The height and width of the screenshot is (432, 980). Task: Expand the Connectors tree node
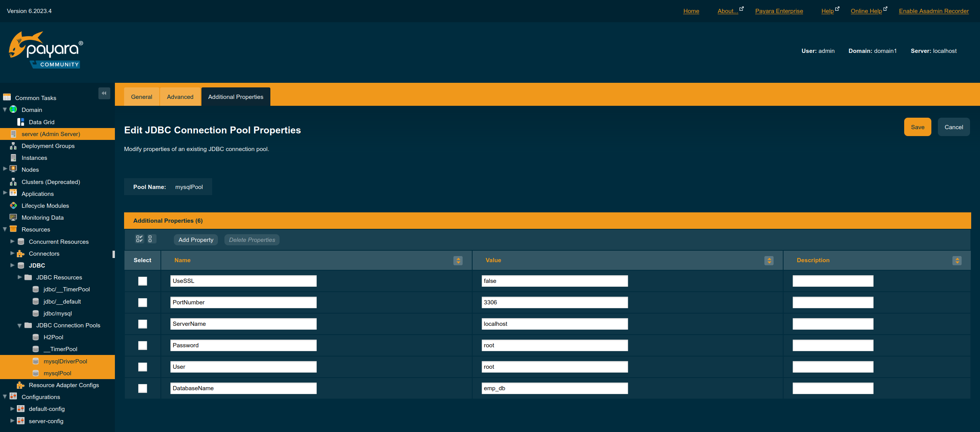click(x=12, y=253)
